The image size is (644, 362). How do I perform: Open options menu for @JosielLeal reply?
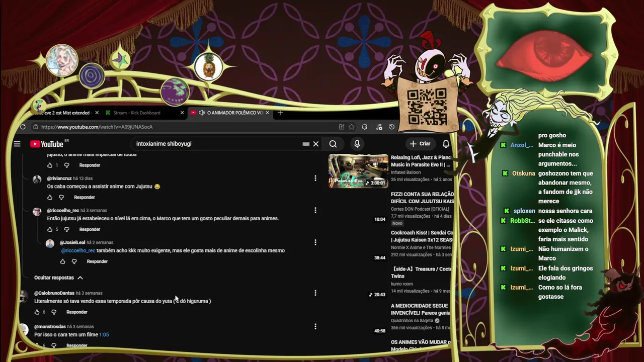[315, 242]
